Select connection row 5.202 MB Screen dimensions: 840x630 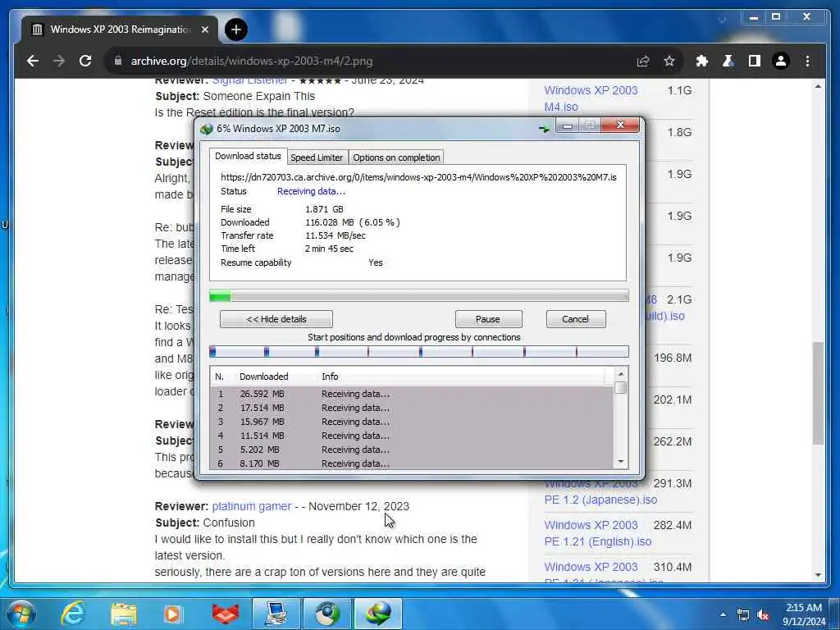[412, 450]
